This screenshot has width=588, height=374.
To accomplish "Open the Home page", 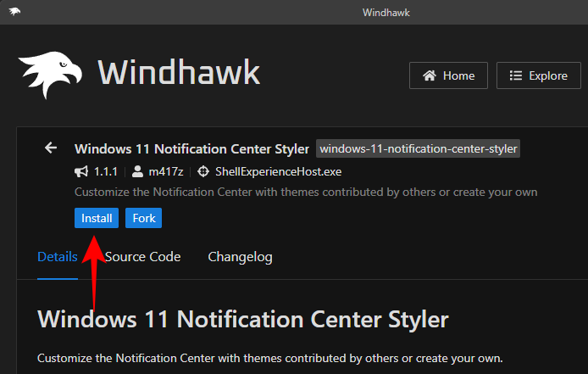I will (x=448, y=75).
